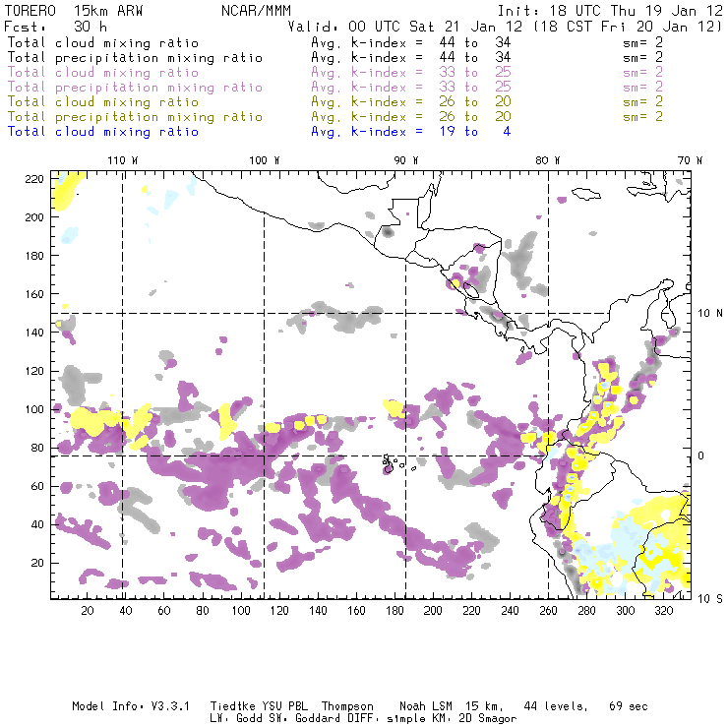Click the "Noah LSM" footer text

[x=426, y=706]
